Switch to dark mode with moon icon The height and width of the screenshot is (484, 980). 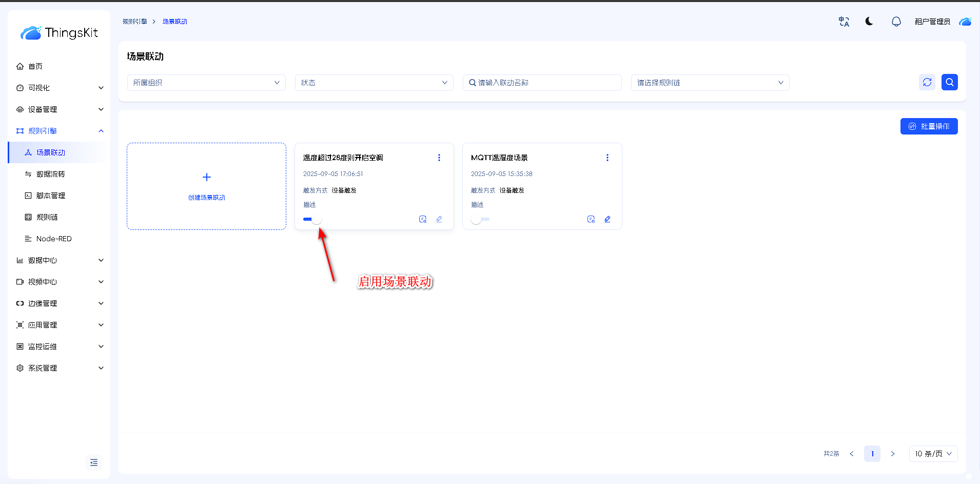[x=869, y=22]
